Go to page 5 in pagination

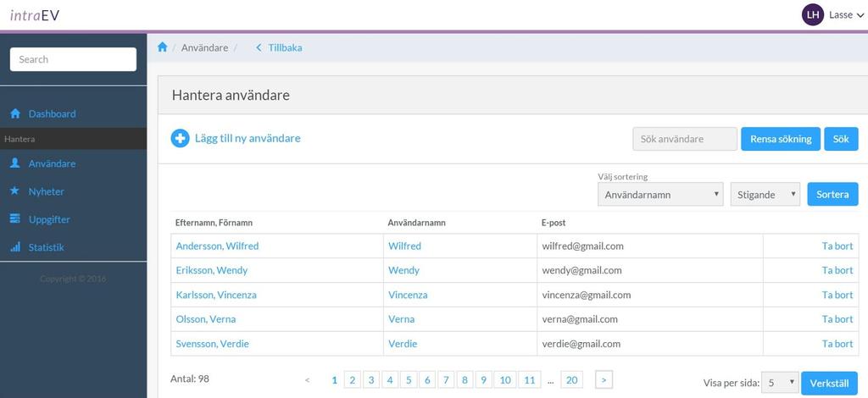[x=409, y=379]
